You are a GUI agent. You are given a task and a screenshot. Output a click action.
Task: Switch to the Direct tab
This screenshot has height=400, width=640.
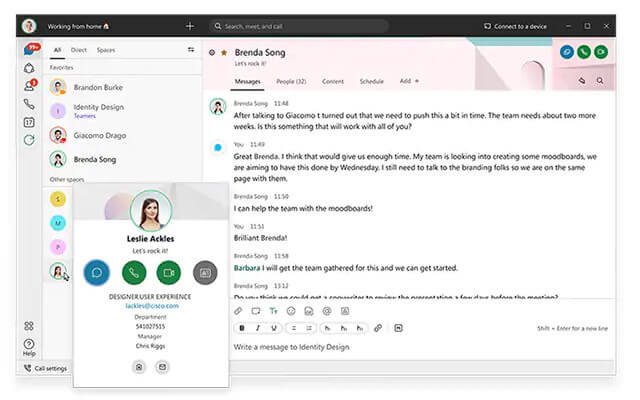pyautogui.click(x=79, y=50)
